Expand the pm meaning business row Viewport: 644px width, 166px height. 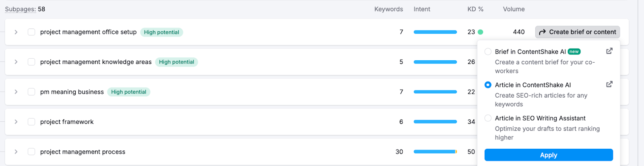[16, 92]
